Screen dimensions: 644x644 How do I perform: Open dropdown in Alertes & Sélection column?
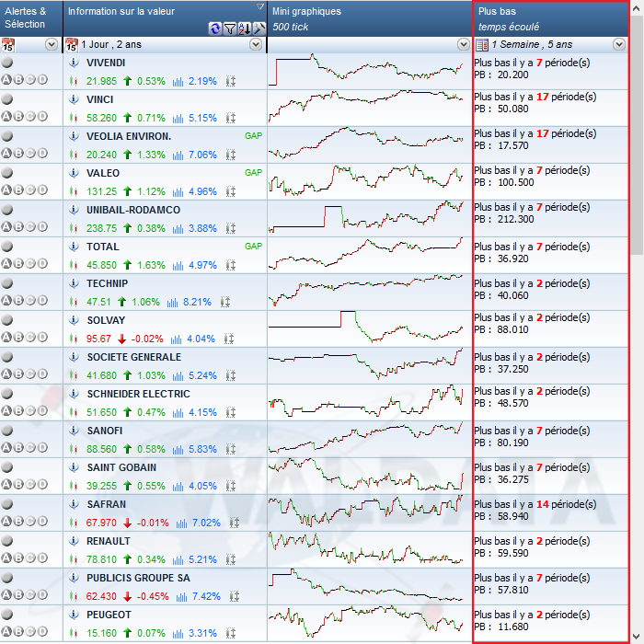point(52,44)
